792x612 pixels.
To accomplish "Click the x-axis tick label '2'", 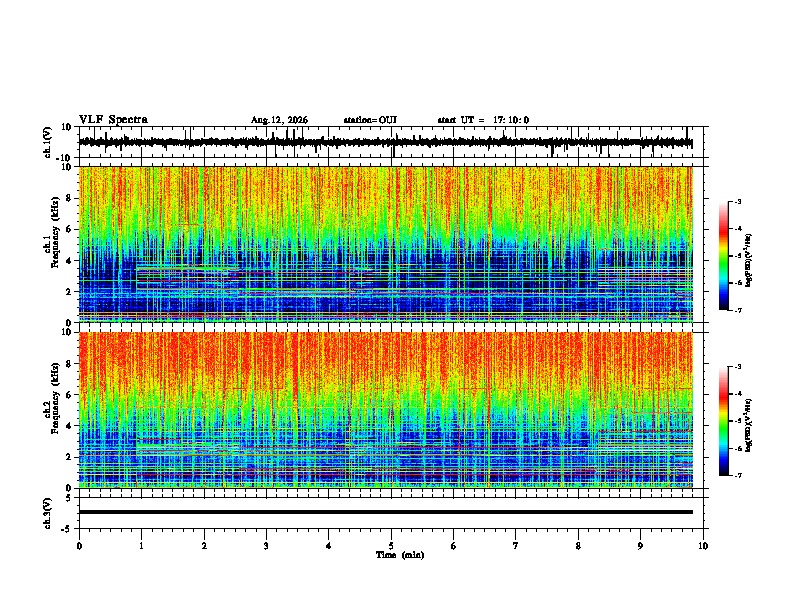I will click(x=204, y=546).
